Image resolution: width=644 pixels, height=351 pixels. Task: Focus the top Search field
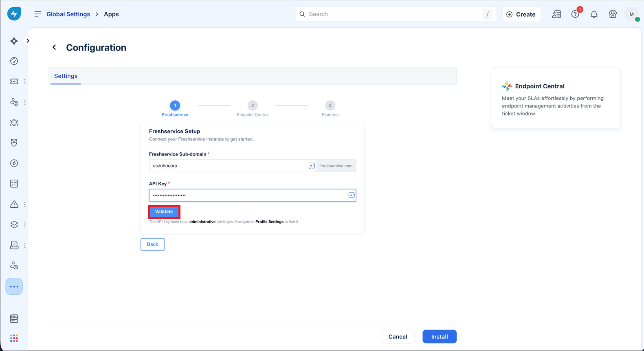click(396, 14)
